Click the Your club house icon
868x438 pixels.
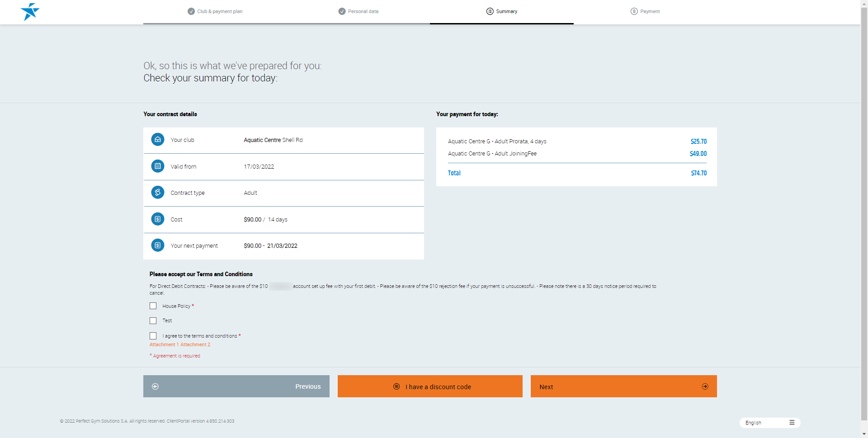tap(157, 140)
